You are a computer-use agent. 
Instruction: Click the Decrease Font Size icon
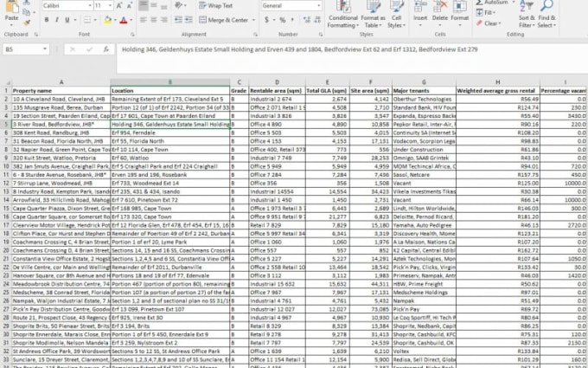click(130, 6)
